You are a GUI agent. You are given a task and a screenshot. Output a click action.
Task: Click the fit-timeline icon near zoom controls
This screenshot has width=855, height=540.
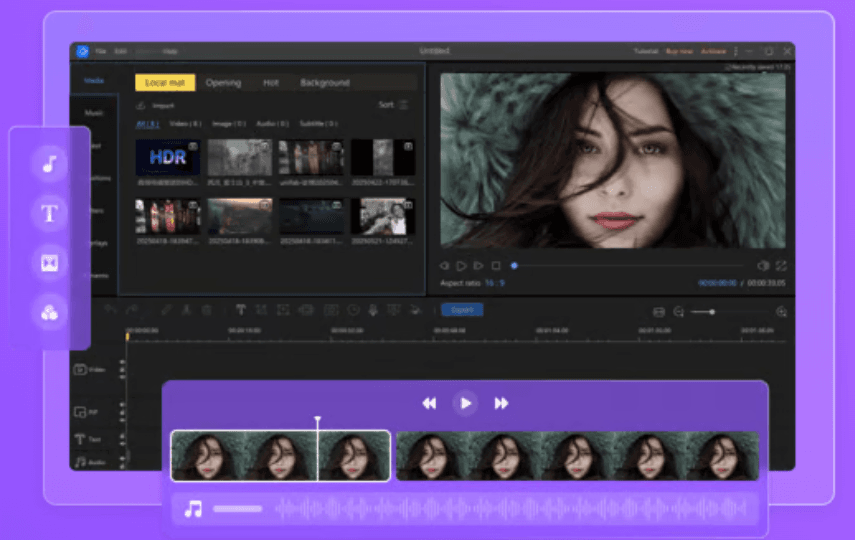pos(659,311)
